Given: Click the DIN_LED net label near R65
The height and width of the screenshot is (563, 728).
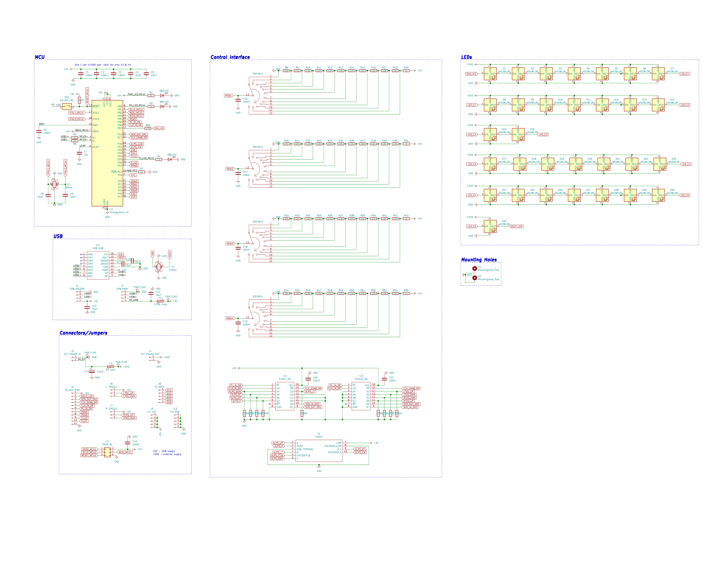Looking at the screenshot, I should 159,128.
